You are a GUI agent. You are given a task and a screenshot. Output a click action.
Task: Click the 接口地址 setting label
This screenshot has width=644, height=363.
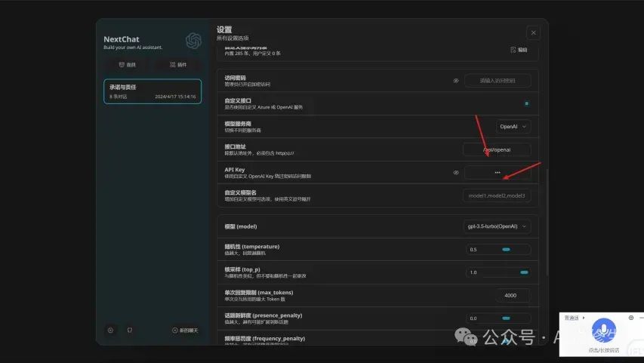tap(235, 146)
